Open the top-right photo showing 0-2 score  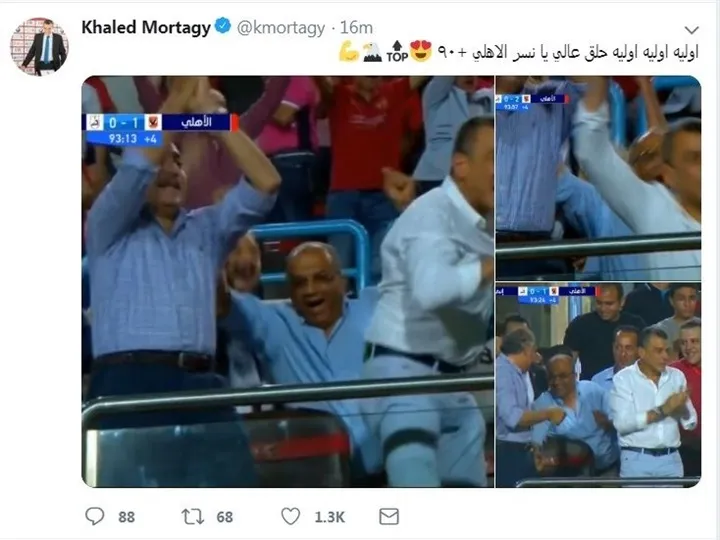(598, 178)
